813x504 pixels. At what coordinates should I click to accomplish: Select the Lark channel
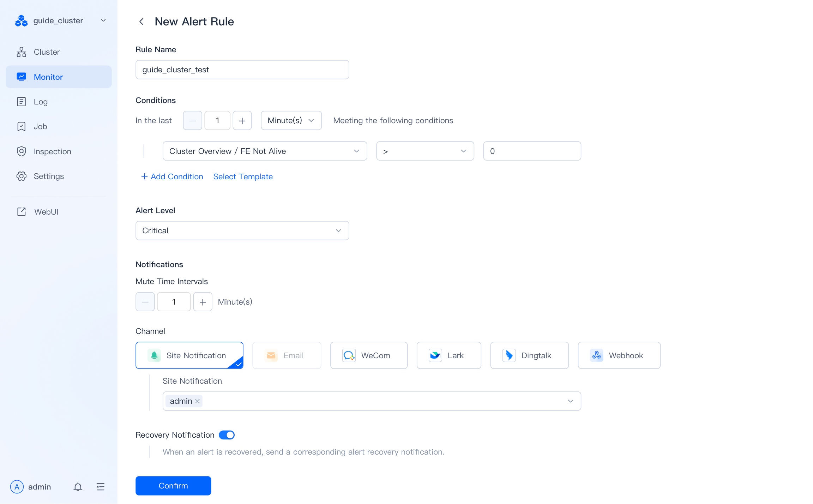(449, 355)
